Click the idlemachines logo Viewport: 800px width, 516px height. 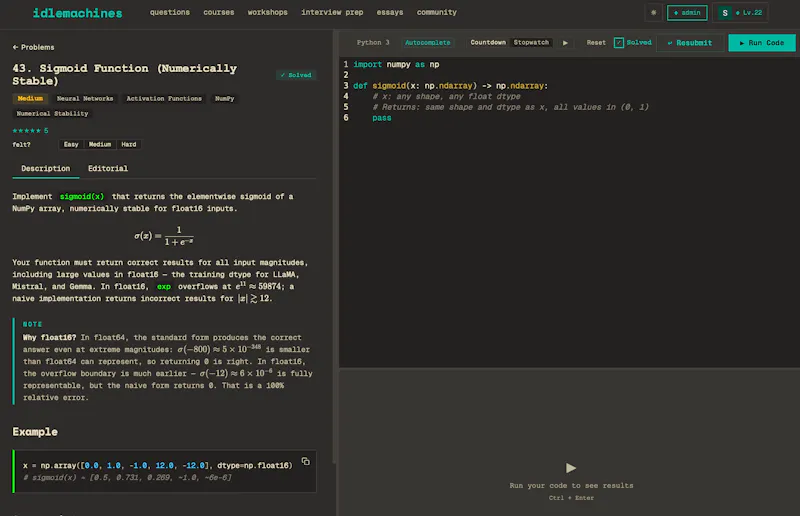[78, 13]
